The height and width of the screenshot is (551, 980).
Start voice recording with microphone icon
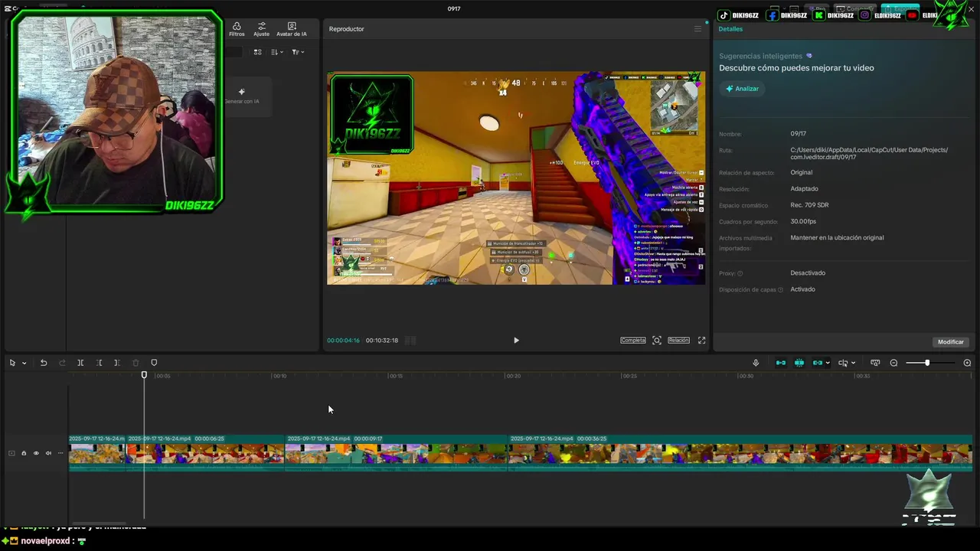[756, 363]
